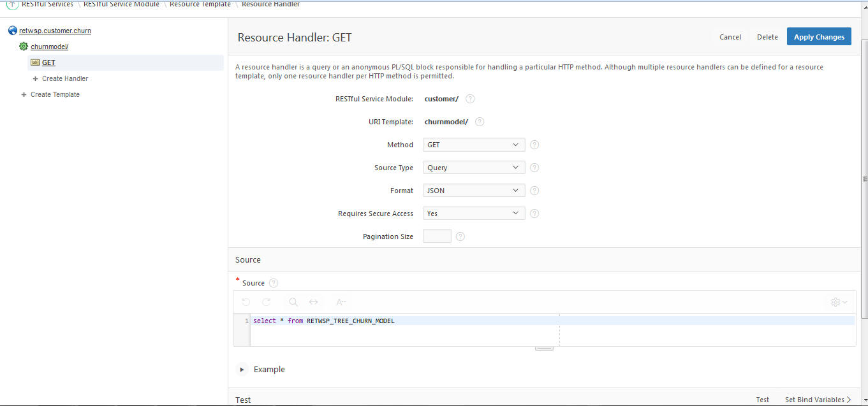The width and height of the screenshot is (868, 406).
Task: Click the red up-arrow icon in breadcrumb
Action: pyautogui.click(x=12, y=4)
